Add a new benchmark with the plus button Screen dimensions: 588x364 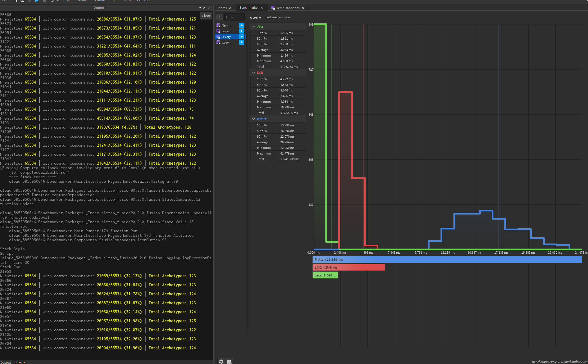(220, 17)
